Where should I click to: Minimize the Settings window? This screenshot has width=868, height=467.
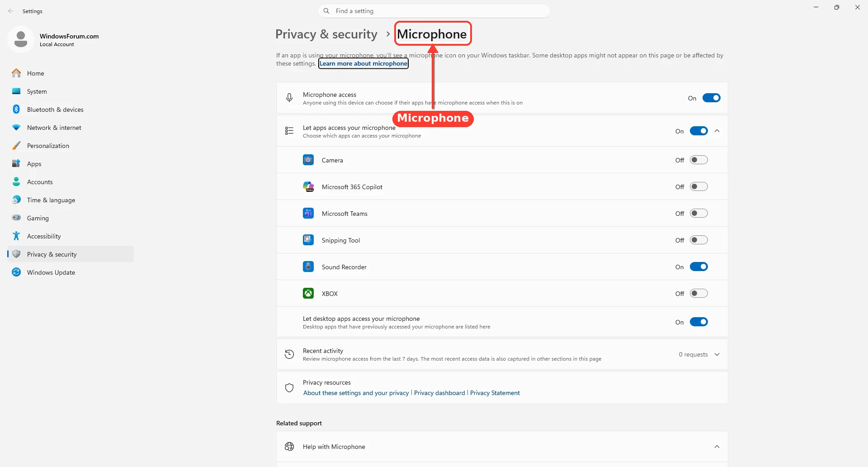pyautogui.click(x=816, y=7)
